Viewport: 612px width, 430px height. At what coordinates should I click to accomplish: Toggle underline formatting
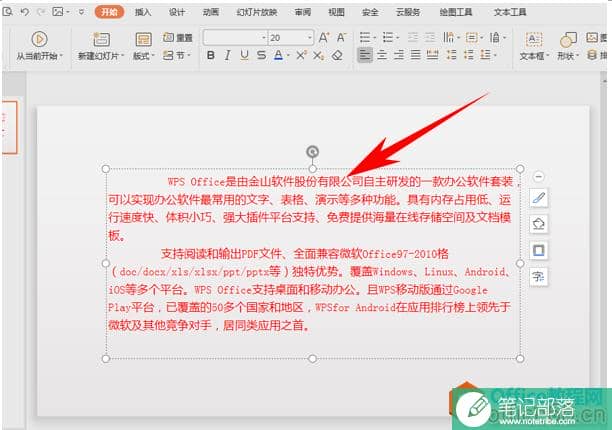coord(244,55)
